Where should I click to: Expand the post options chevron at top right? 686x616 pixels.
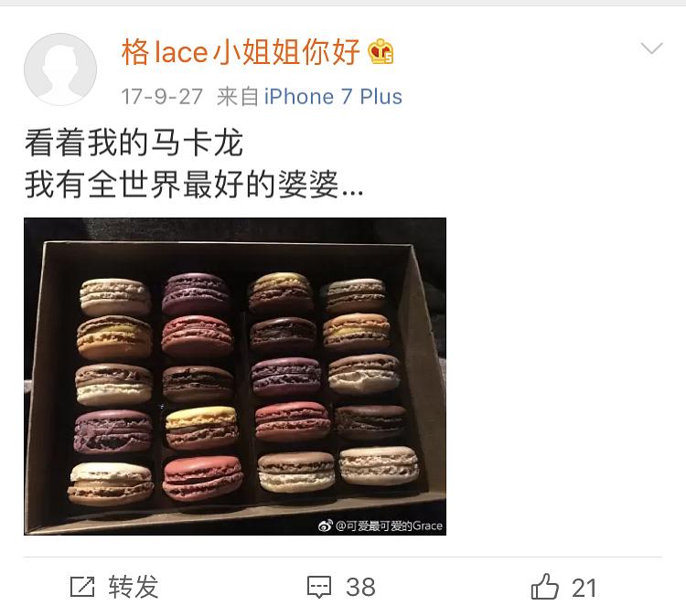tap(652, 48)
